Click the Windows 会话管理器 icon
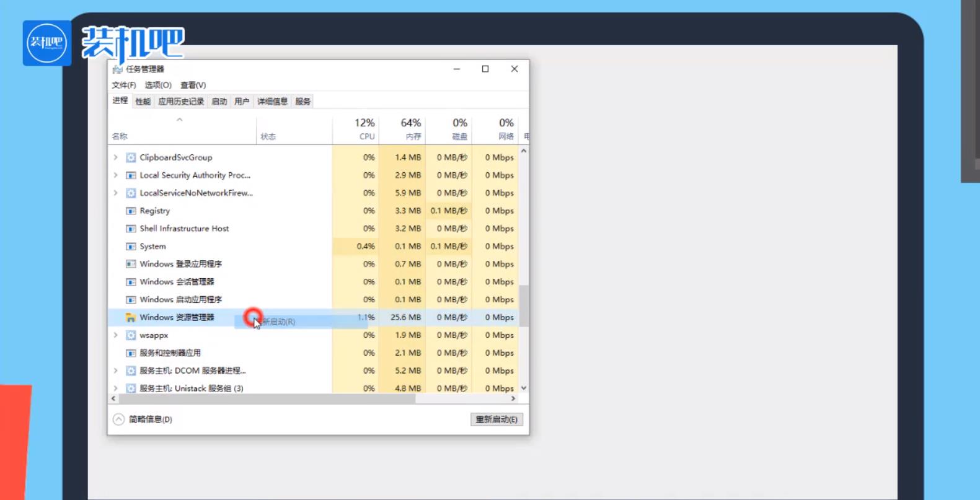980x500 pixels. pyautogui.click(x=131, y=282)
